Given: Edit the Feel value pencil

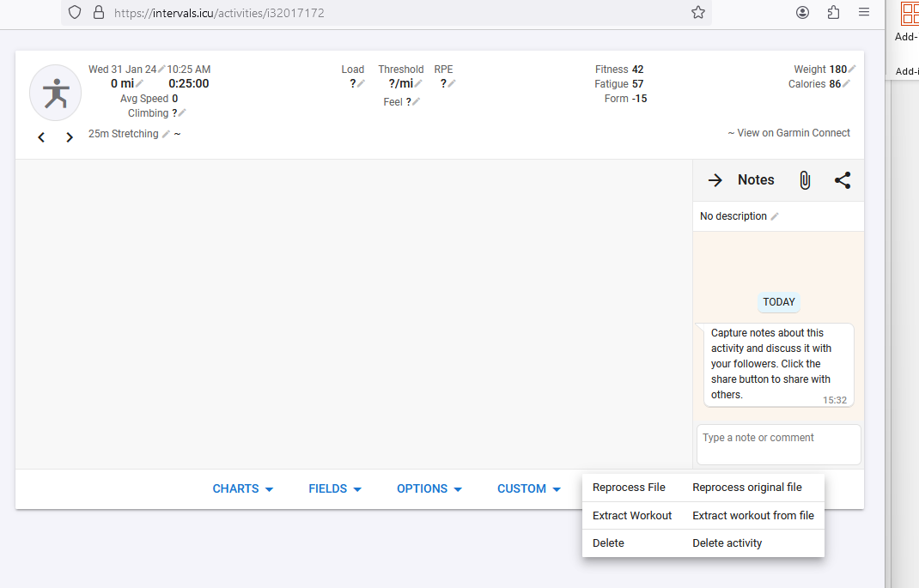Looking at the screenshot, I should pyautogui.click(x=417, y=102).
